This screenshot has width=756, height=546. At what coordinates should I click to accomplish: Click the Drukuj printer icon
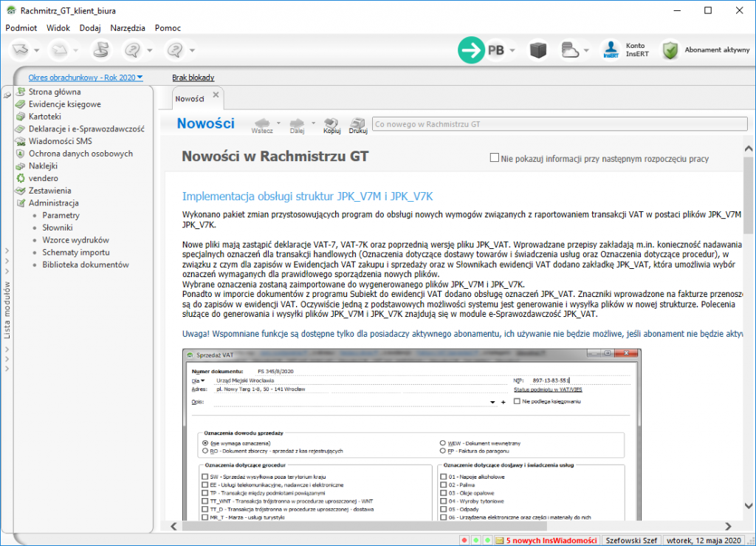pos(358,125)
